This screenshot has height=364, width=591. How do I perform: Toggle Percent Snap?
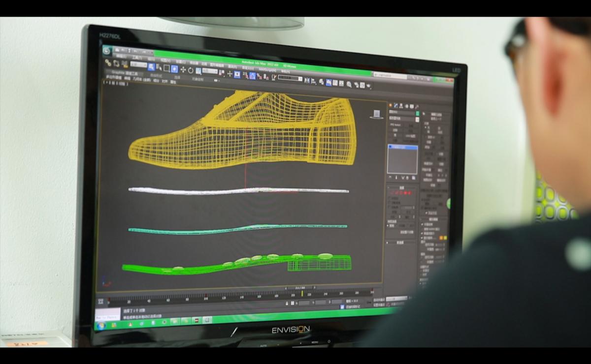(260, 76)
